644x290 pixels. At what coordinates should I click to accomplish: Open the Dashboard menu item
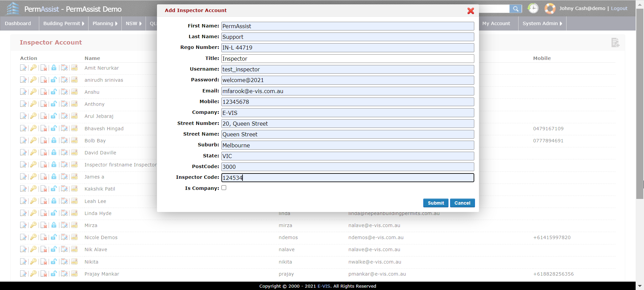pos(18,23)
